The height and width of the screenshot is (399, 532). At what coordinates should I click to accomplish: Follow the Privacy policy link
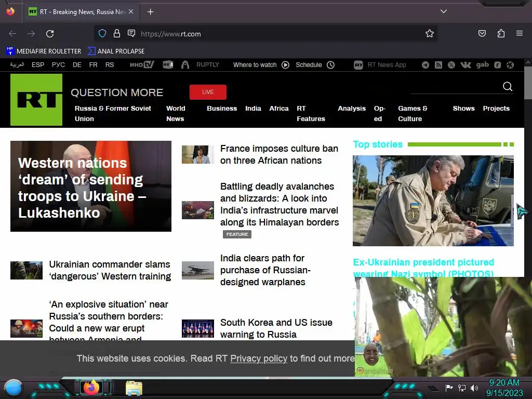pyautogui.click(x=259, y=358)
